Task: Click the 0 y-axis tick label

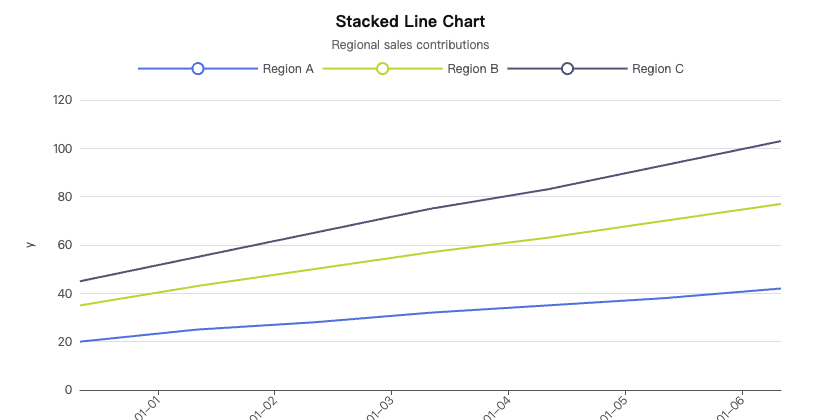Action: point(68,390)
